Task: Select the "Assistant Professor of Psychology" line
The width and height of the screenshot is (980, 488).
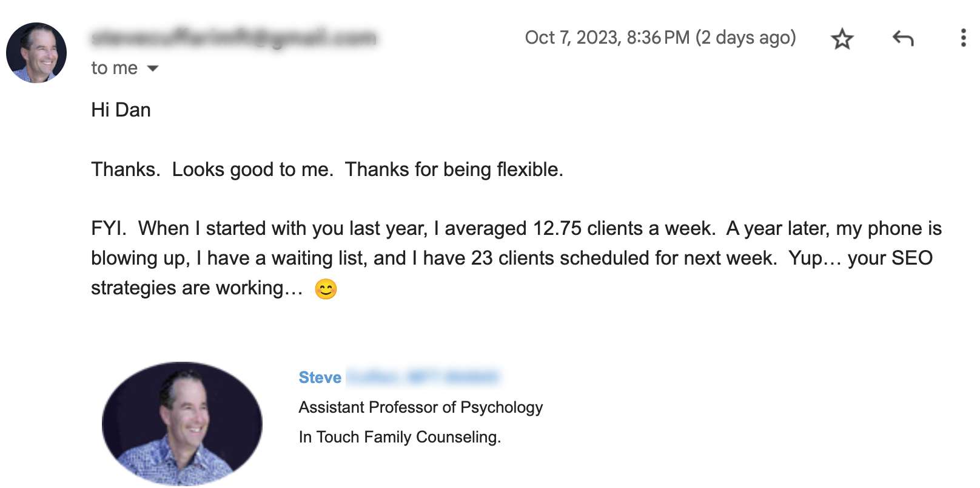Action: pyautogui.click(x=420, y=407)
